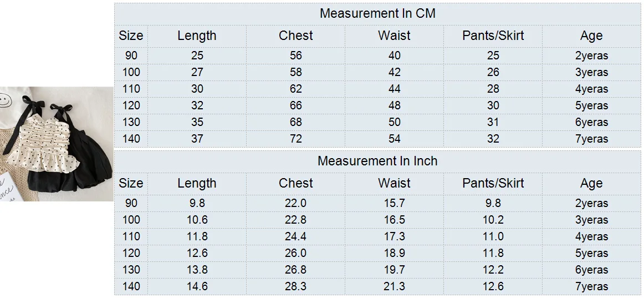Screen dimensions: 644x298
Task: Click the polka dot outfit product thumbnail
Action: (x=57, y=144)
